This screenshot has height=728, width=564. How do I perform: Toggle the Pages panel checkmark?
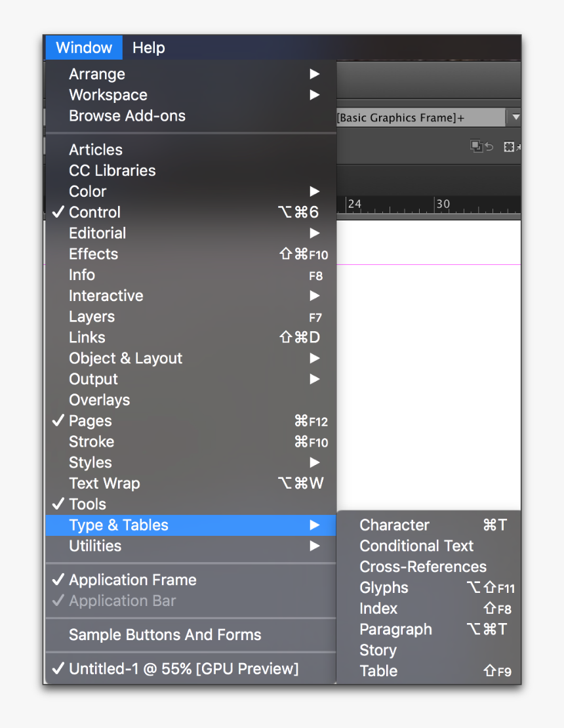191,421
